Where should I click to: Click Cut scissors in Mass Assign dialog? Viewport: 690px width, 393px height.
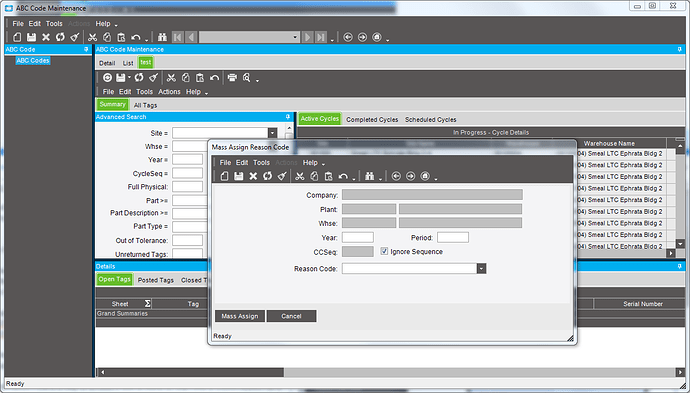point(300,176)
